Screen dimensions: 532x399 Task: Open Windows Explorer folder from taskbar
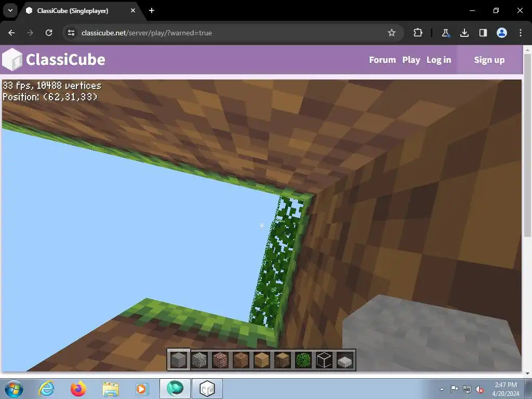pos(111,389)
